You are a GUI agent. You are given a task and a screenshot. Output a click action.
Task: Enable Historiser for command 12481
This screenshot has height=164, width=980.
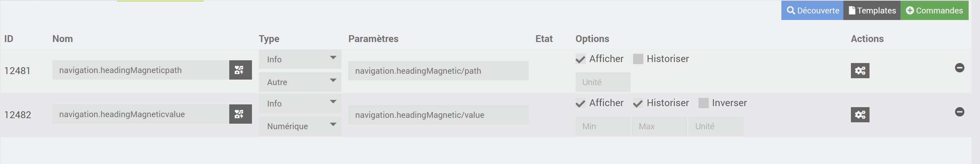[x=638, y=59]
